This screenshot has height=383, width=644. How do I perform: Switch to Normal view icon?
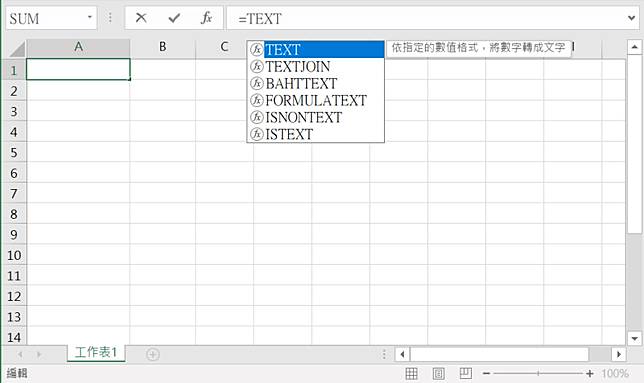(x=411, y=373)
